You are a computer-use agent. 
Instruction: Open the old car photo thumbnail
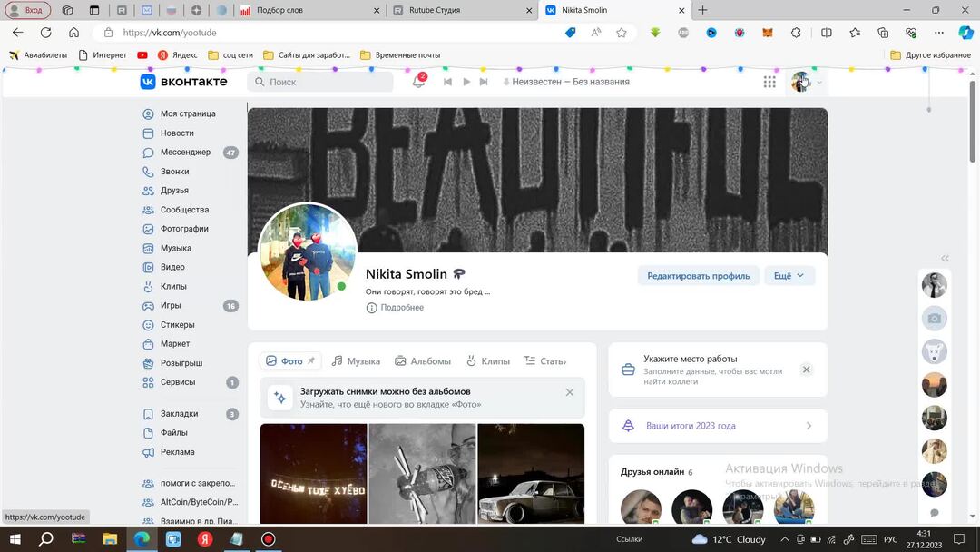pyautogui.click(x=531, y=474)
